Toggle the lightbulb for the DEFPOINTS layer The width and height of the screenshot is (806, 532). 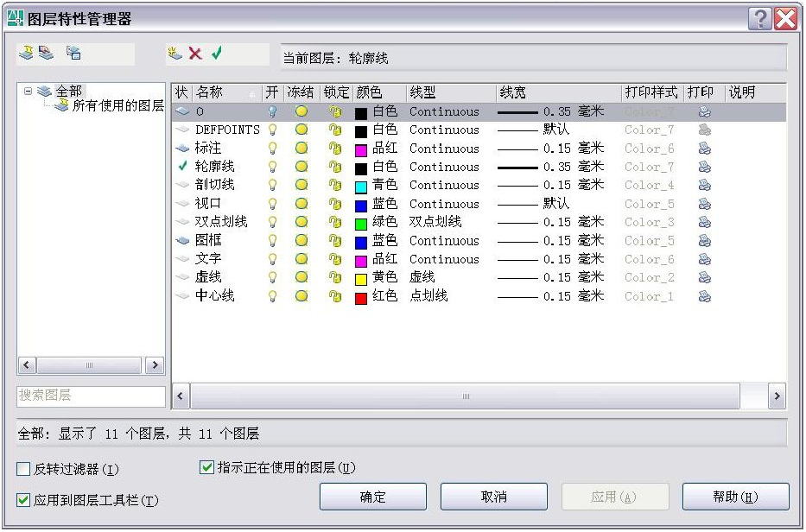coord(272,130)
